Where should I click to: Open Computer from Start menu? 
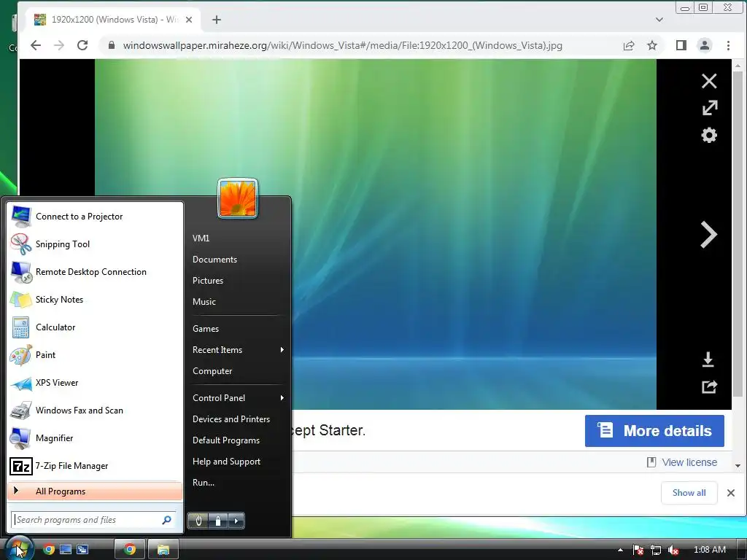click(212, 371)
